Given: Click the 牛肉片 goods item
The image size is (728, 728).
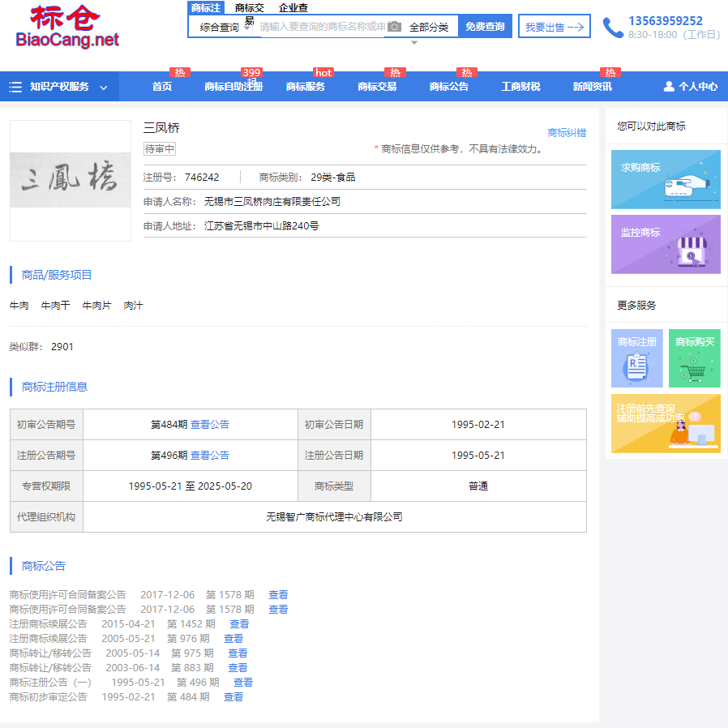Looking at the screenshot, I should point(96,306).
